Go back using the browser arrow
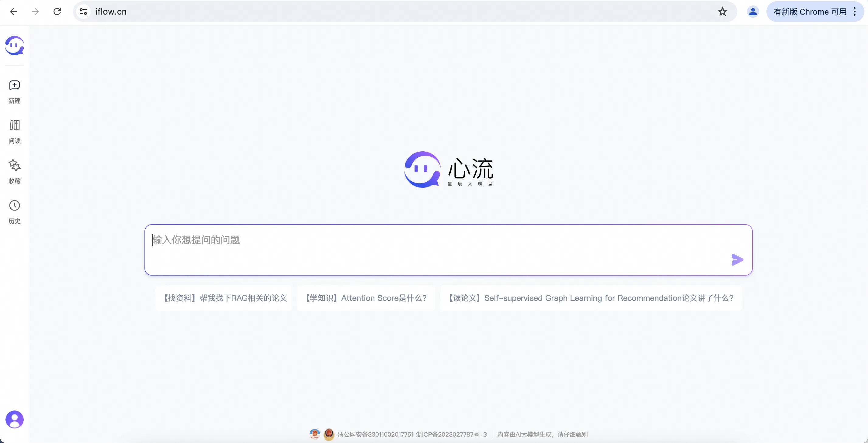The height and width of the screenshot is (443, 868). (x=13, y=12)
